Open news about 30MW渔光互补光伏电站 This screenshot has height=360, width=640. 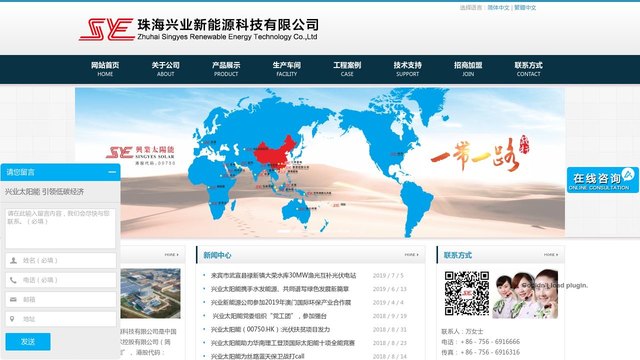click(x=283, y=276)
